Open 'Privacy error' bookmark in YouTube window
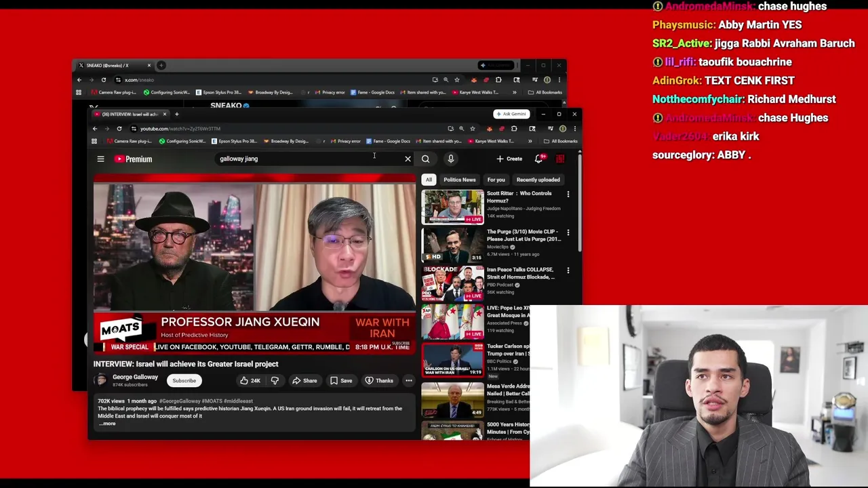The height and width of the screenshot is (488, 868). pos(345,141)
